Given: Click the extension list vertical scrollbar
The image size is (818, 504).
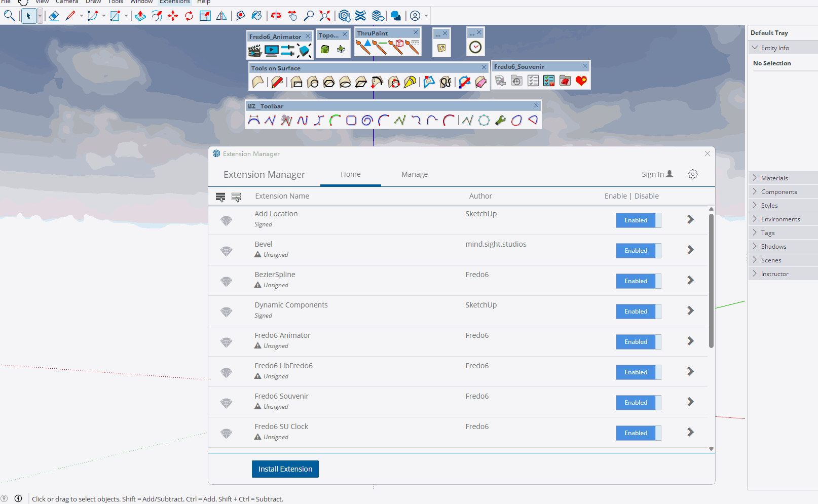Looking at the screenshot, I should tap(711, 282).
